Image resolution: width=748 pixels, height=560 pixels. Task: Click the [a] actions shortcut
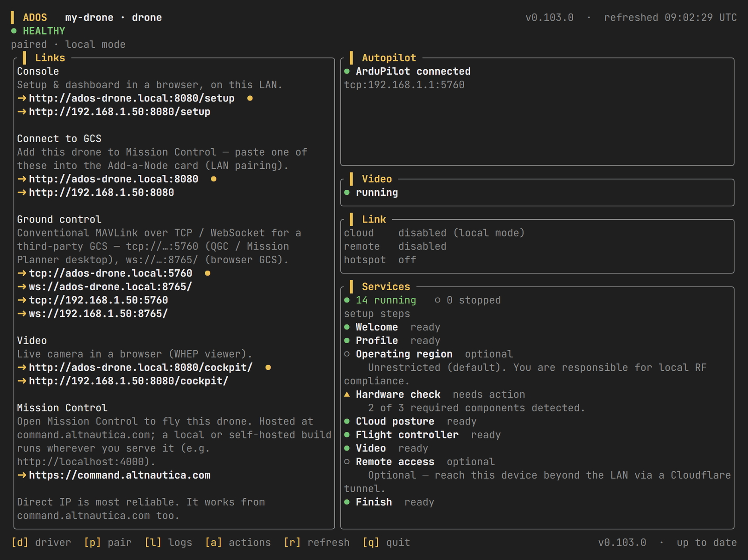pyautogui.click(x=238, y=542)
